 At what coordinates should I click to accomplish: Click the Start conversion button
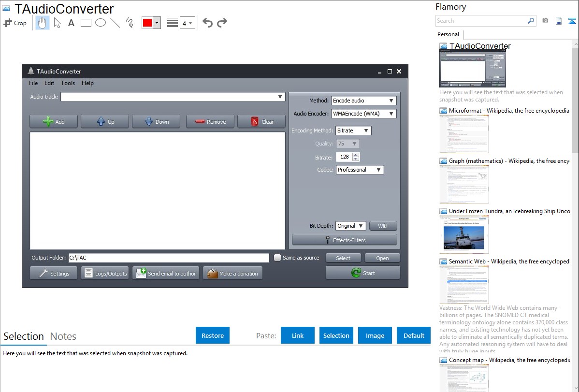pyautogui.click(x=363, y=273)
